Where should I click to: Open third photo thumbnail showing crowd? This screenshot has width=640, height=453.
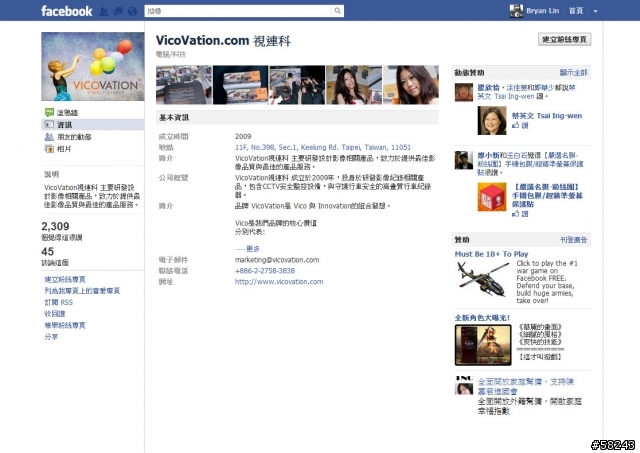point(297,85)
